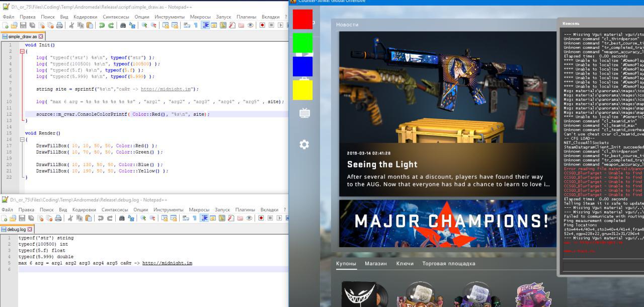
Task: Click Save All icon in simple_draw.as window
Action: (x=32, y=25)
